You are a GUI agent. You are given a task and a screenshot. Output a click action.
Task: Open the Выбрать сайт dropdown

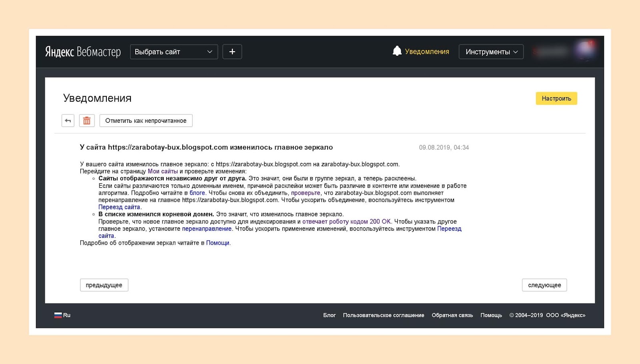174,52
